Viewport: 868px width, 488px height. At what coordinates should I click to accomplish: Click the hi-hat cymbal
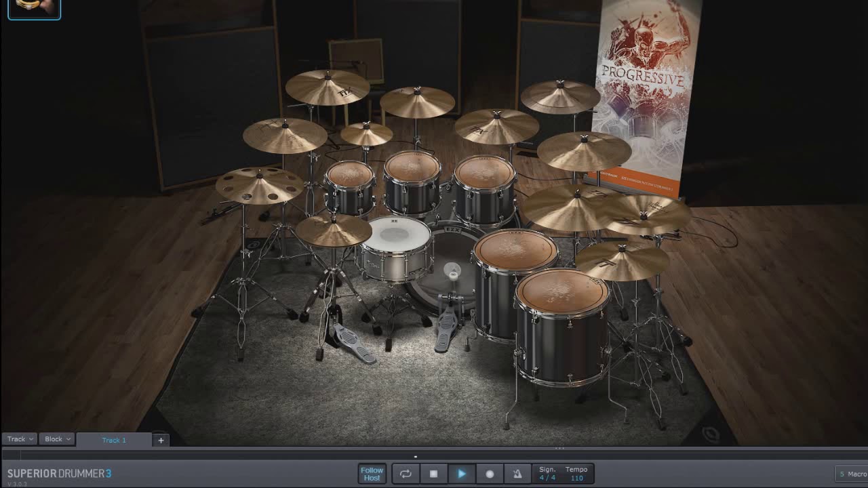(333, 230)
